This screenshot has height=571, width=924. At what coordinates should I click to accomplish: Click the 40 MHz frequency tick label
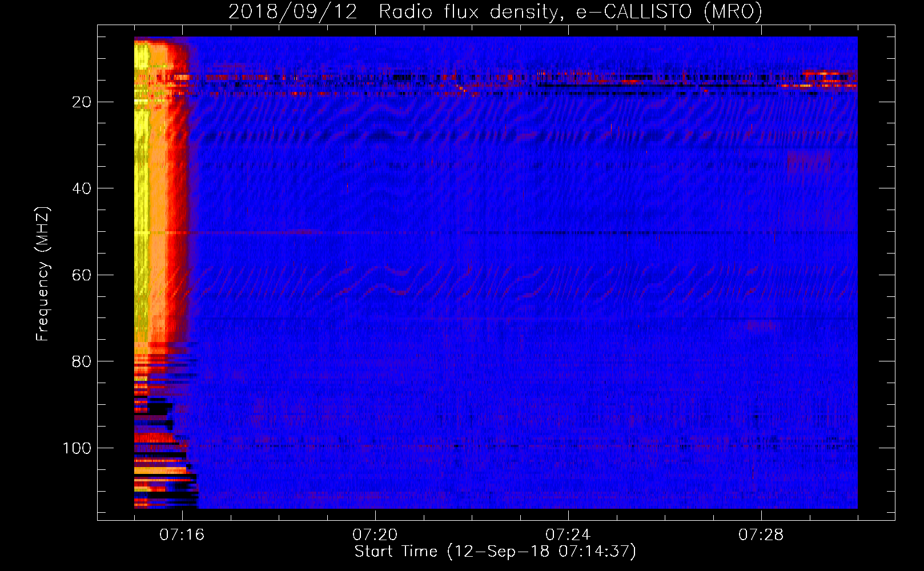[82, 188]
